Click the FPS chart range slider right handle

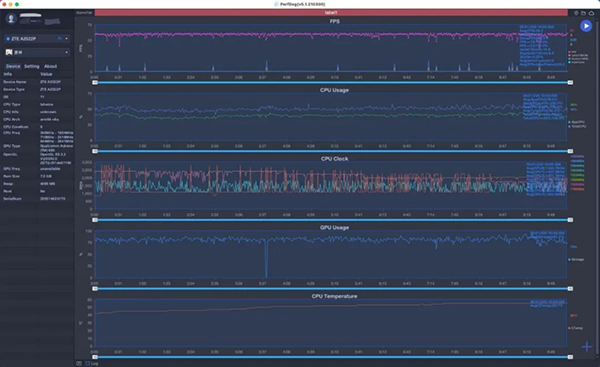pyautogui.click(x=570, y=82)
